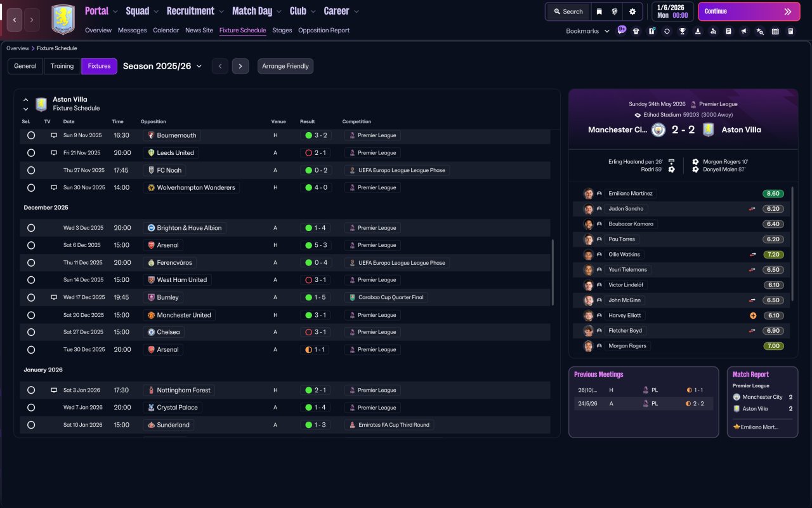812x508 pixels.
Task: Go back using the left arrow navigation button
Action: point(15,20)
